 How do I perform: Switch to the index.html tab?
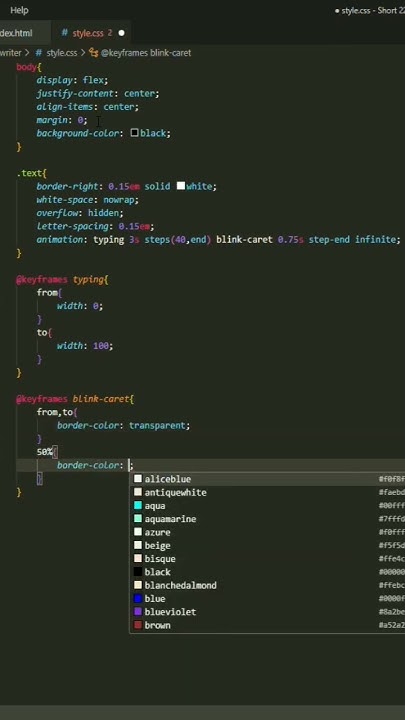(x=18, y=33)
